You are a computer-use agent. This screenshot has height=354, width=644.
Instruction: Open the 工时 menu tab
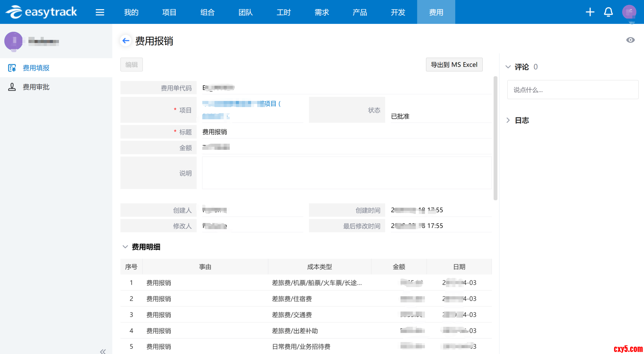283,12
